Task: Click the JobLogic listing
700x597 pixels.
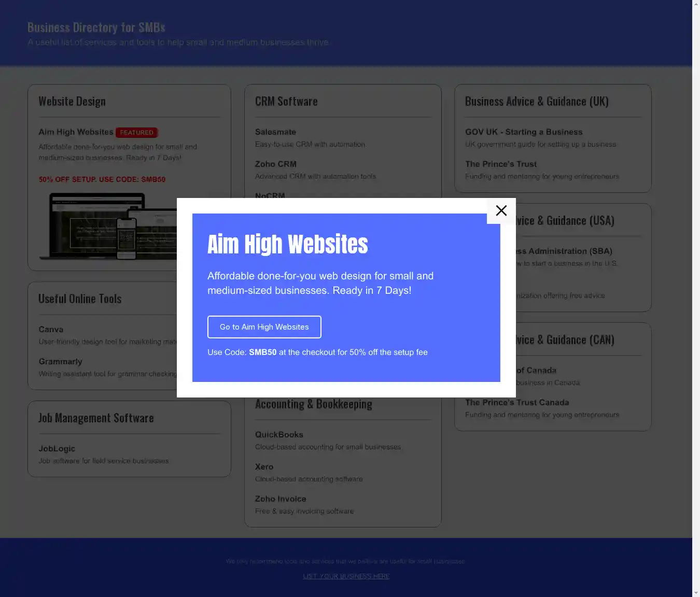Action: [57, 449]
